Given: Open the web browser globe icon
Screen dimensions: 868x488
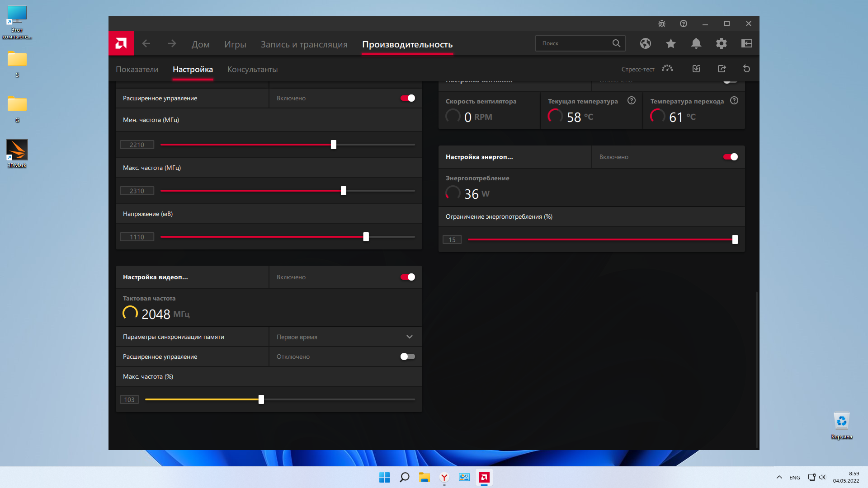Looking at the screenshot, I should (x=645, y=43).
